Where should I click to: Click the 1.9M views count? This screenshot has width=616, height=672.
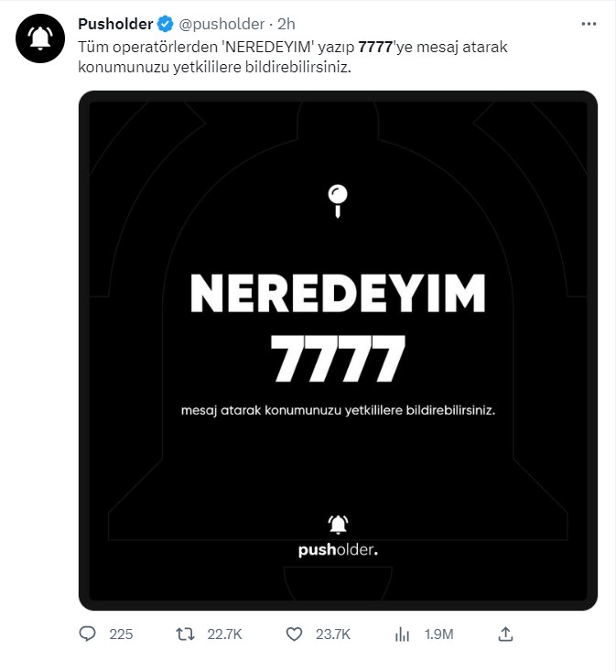[x=437, y=634]
